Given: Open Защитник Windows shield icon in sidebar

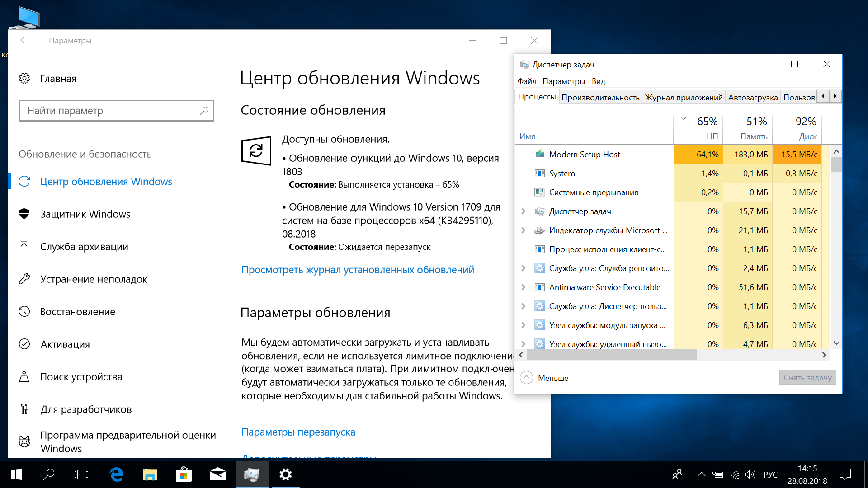Looking at the screenshot, I should click(x=24, y=214).
